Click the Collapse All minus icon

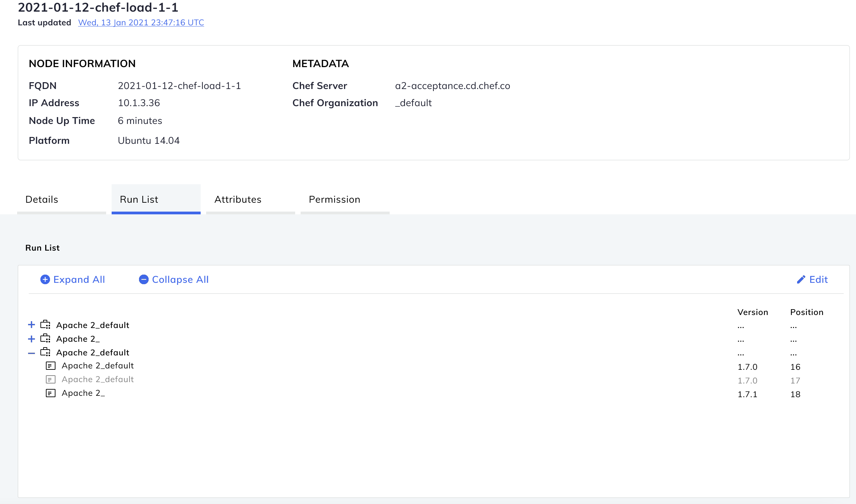tap(144, 280)
